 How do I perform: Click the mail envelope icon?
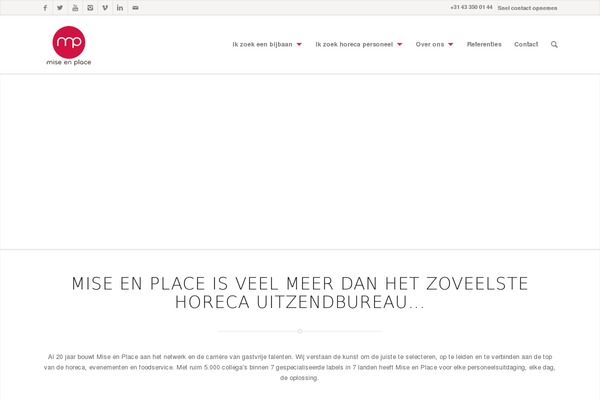pyautogui.click(x=135, y=8)
